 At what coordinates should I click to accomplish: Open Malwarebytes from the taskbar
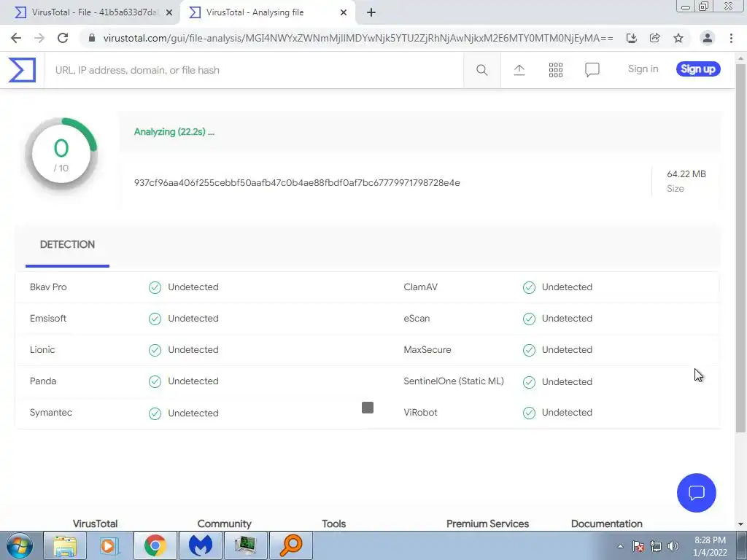click(x=200, y=545)
